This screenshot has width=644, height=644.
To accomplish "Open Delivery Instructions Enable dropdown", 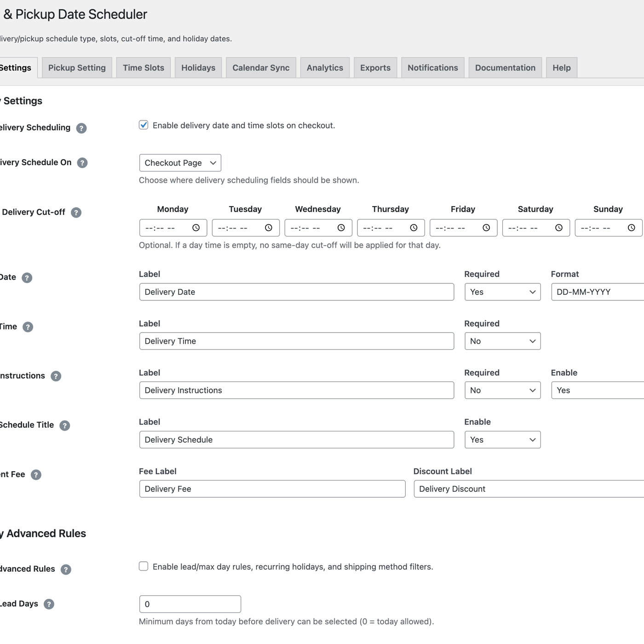I will click(x=598, y=391).
